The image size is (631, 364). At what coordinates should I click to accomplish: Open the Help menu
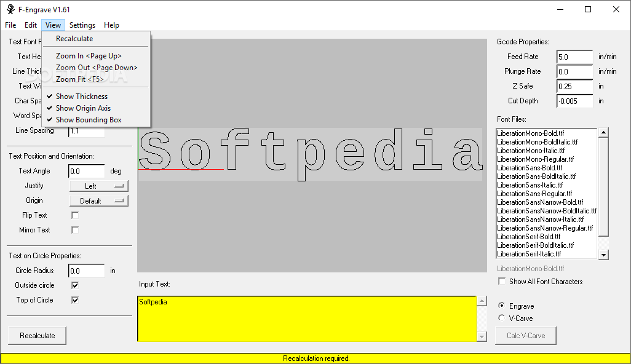pyautogui.click(x=111, y=25)
